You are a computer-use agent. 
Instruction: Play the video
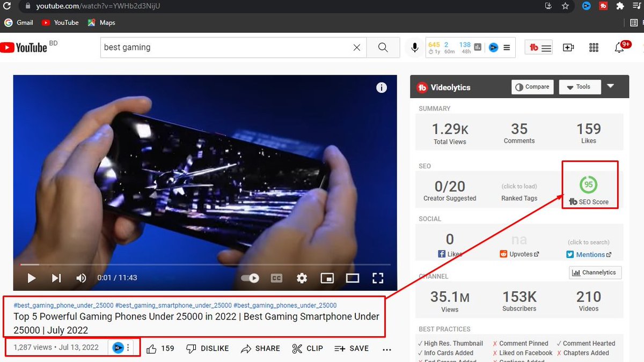click(x=31, y=278)
